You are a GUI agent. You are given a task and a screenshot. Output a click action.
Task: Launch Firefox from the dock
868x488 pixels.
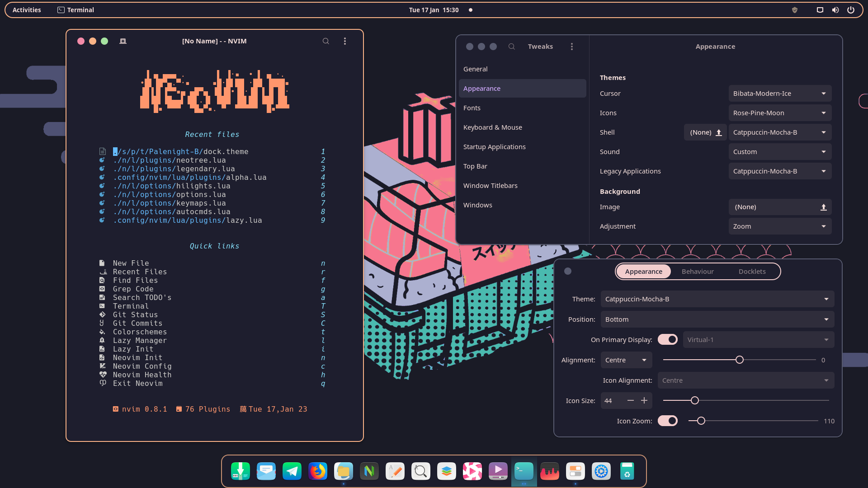tap(317, 471)
